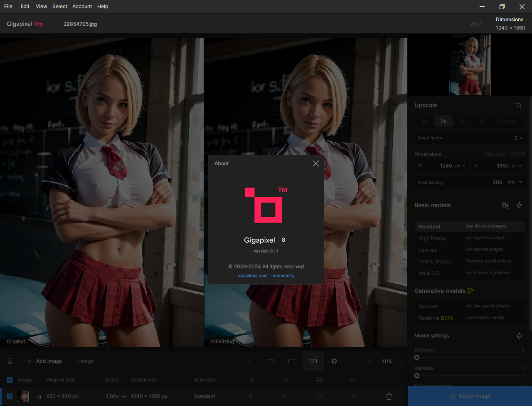532x406 pixels.
Task: Click the zoom slider handle
Action: point(334,361)
